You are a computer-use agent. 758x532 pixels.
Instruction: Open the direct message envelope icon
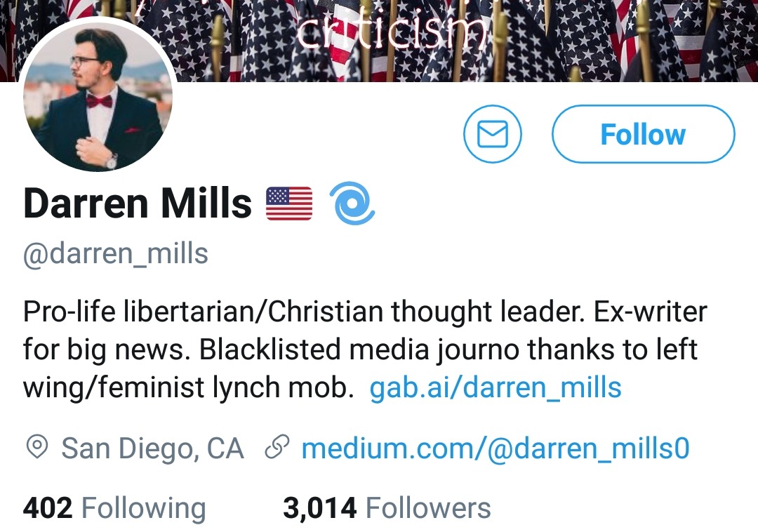(x=492, y=134)
